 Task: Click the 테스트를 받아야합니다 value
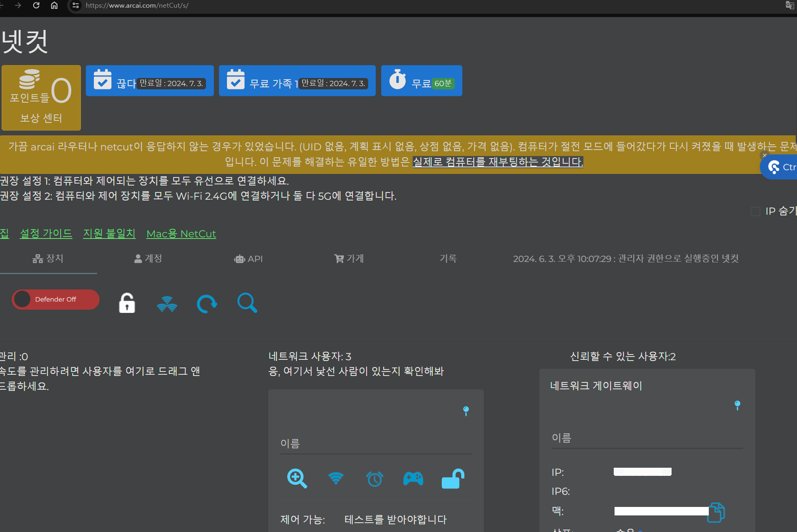tap(395, 519)
